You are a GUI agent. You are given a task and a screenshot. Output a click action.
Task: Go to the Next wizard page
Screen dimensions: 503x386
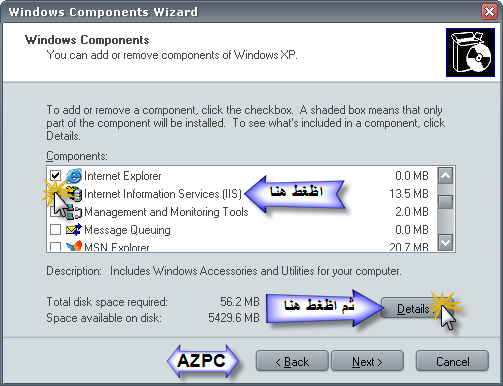coord(367,361)
